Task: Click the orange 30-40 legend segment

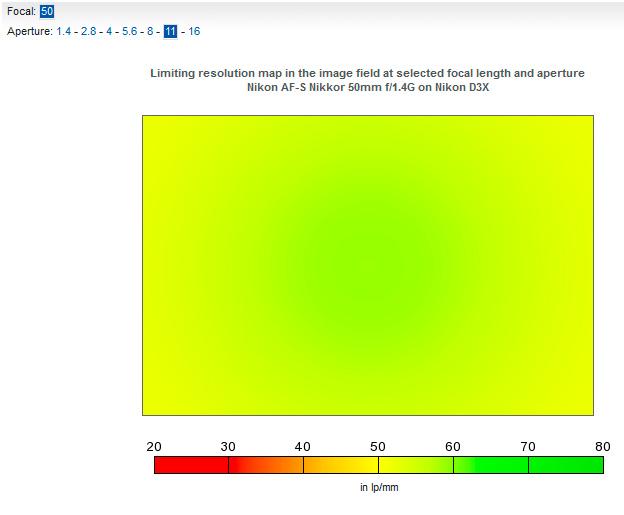Action: pos(266,465)
